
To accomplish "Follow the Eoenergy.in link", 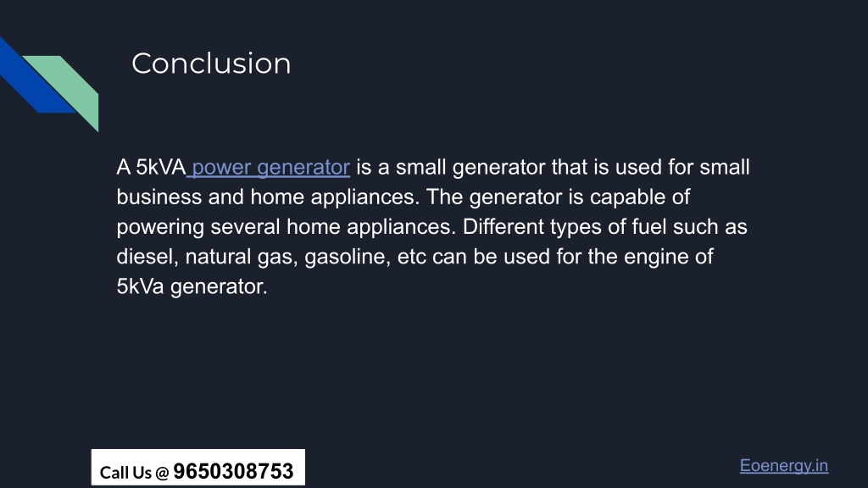I will tap(784, 466).
